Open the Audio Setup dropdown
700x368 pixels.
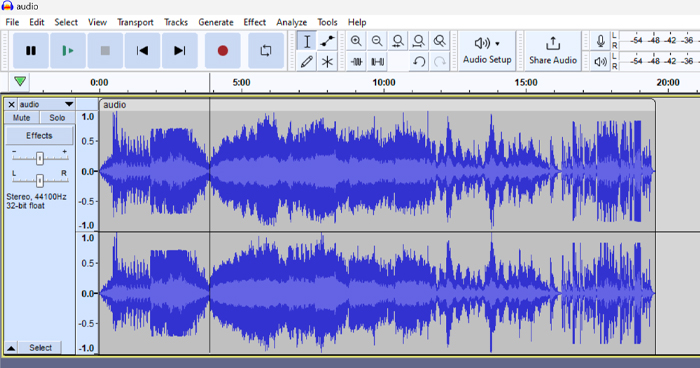tap(487, 50)
